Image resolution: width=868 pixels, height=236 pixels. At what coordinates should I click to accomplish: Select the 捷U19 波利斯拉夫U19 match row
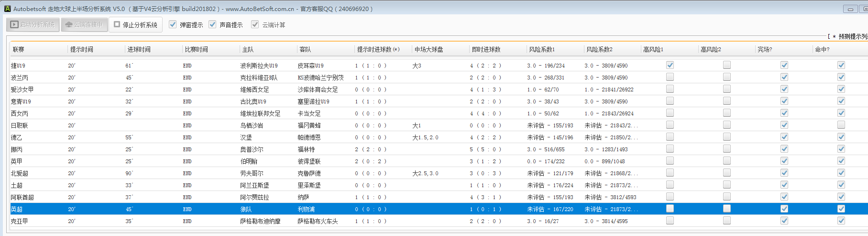pos(258,66)
